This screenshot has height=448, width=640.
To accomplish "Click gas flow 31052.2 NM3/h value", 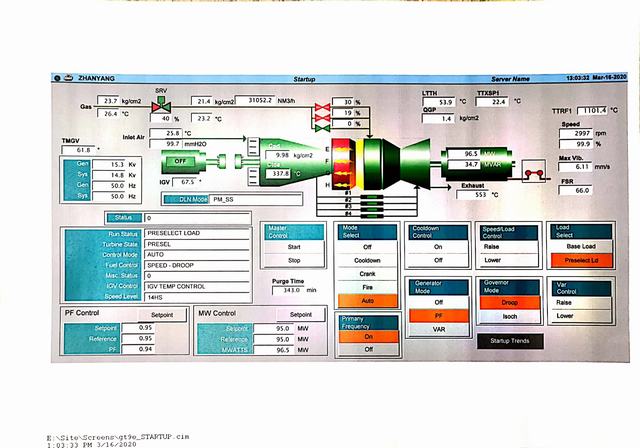I will pyautogui.click(x=255, y=100).
